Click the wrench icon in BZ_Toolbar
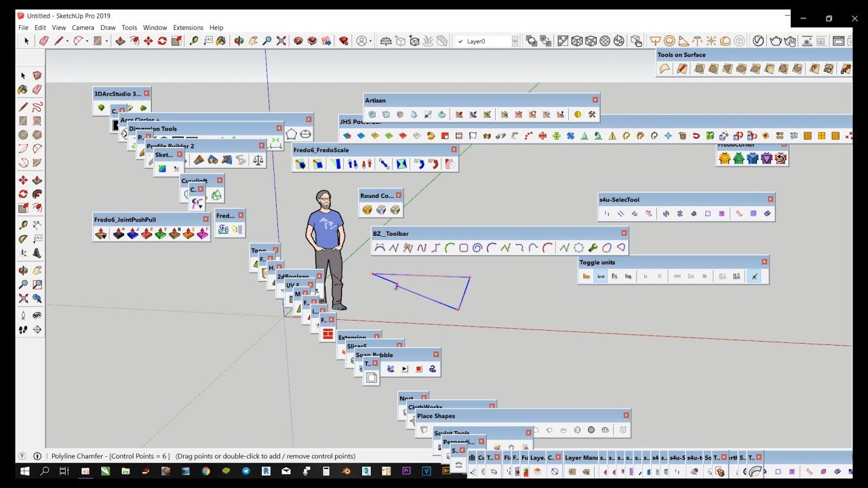Image resolution: width=868 pixels, height=488 pixels. [593, 248]
